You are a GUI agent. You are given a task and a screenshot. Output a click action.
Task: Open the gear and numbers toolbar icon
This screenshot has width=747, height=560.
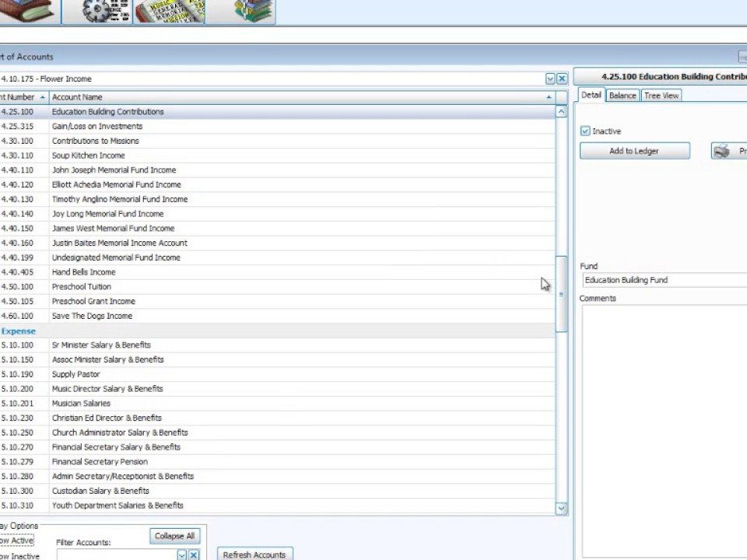click(x=97, y=11)
